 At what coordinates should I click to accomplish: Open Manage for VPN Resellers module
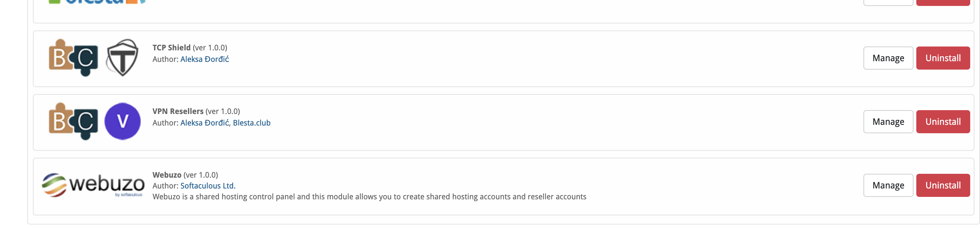point(888,122)
